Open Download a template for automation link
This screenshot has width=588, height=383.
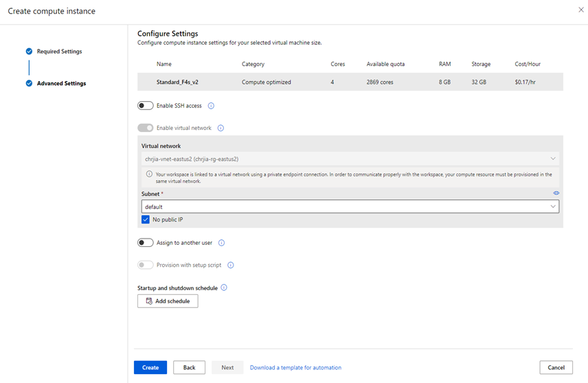pyautogui.click(x=295, y=368)
